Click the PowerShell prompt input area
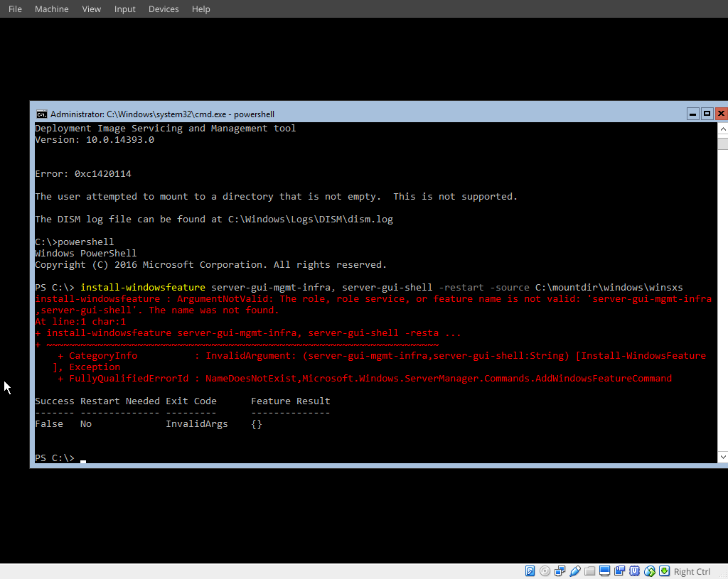 83,458
